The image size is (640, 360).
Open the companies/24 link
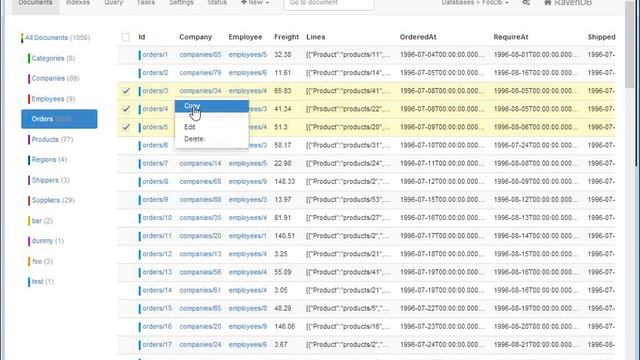(x=200, y=344)
